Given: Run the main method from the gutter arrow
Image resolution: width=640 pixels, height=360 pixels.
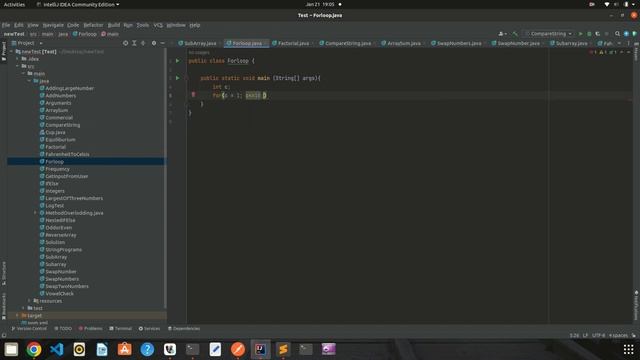Looking at the screenshot, I should [178, 78].
